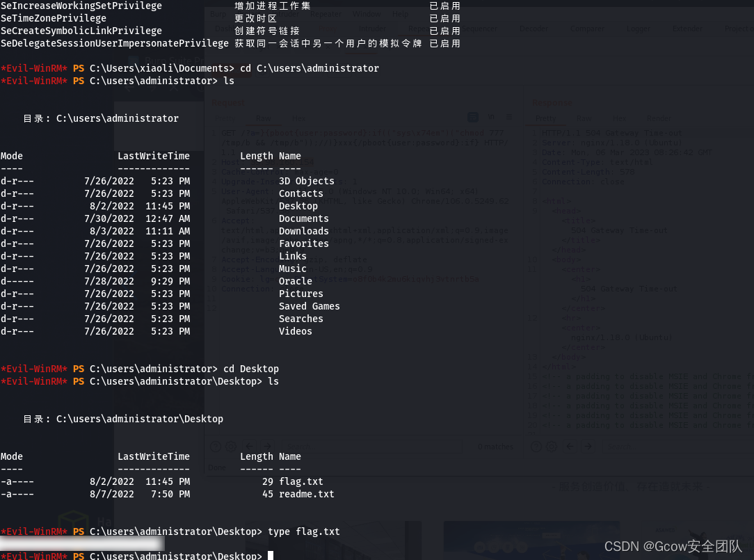Click the 'flag.txt' file name in listing
This screenshot has height=560, width=754.
click(x=301, y=481)
